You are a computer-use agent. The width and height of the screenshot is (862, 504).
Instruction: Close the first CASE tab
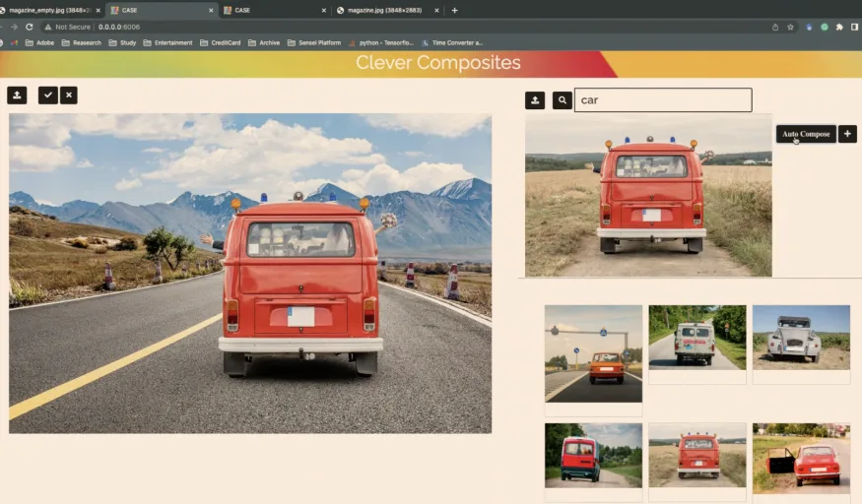pyautogui.click(x=211, y=10)
